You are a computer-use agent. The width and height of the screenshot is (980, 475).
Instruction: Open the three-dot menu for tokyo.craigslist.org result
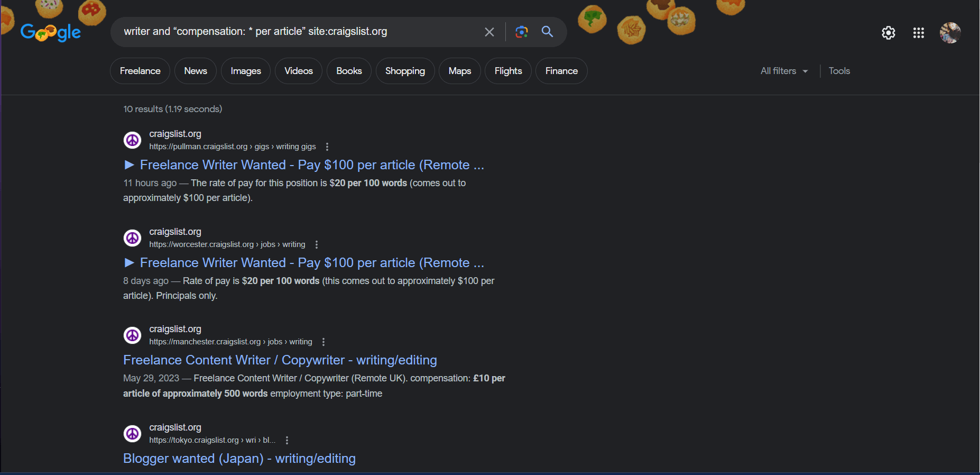pyautogui.click(x=287, y=440)
